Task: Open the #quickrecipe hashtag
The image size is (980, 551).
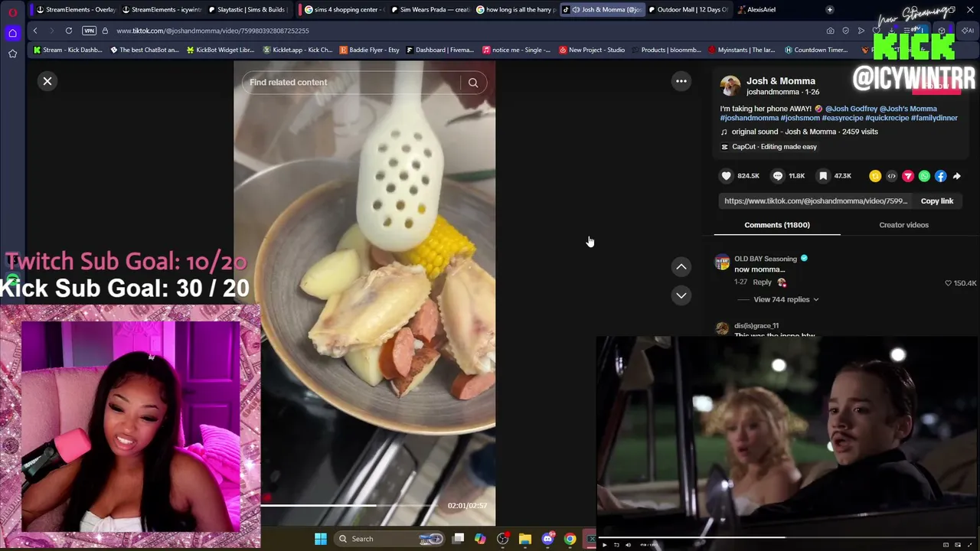Action: click(x=887, y=118)
